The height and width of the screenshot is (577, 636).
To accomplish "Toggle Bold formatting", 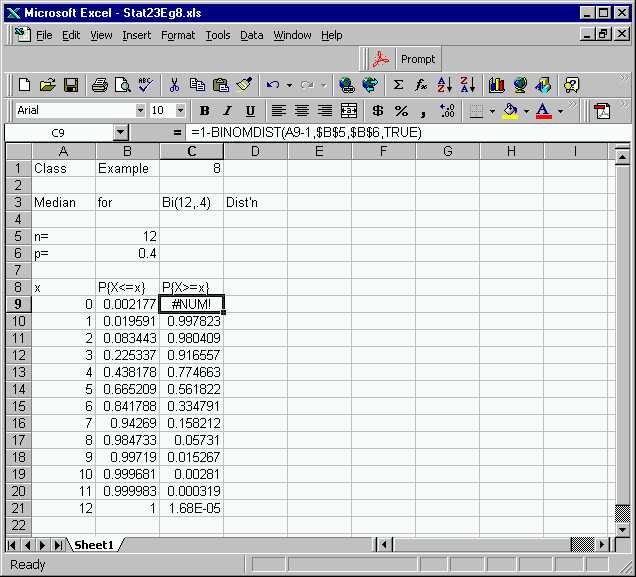I will pyautogui.click(x=205, y=111).
